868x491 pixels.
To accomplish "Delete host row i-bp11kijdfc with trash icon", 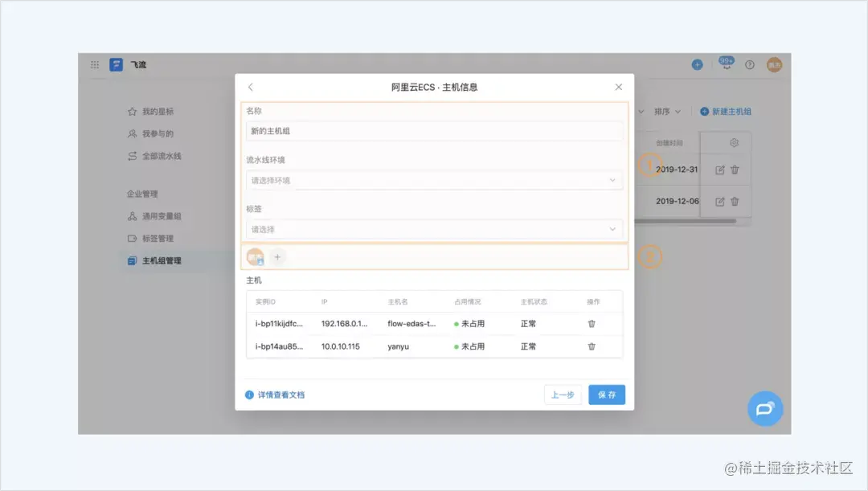I will pyautogui.click(x=592, y=324).
